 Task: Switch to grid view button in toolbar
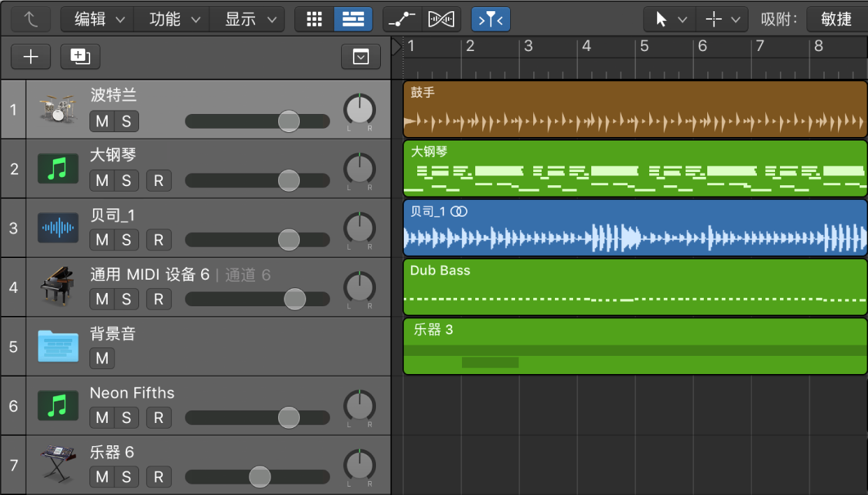(x=314, y=20)
